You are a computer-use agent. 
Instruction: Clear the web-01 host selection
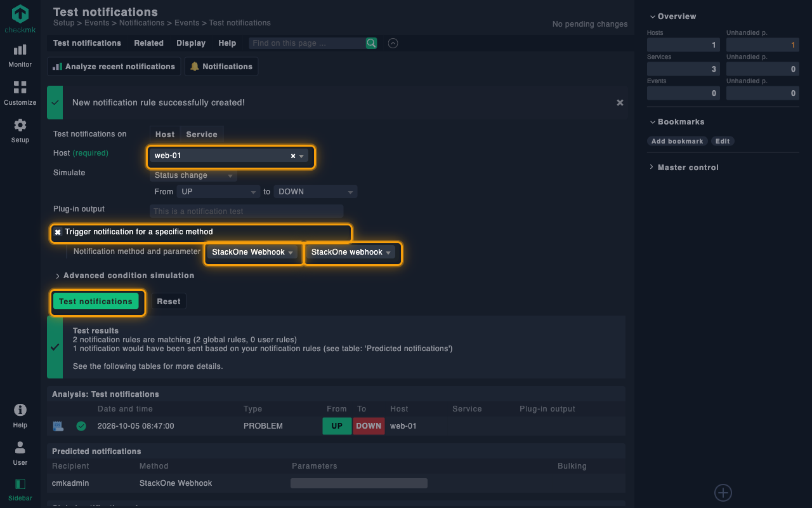(x=293, y=156)
